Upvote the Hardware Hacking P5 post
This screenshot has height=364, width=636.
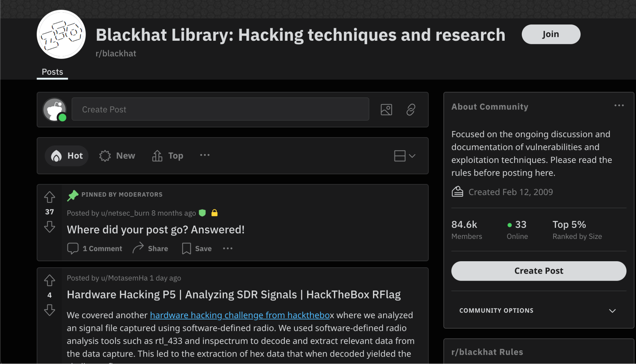[x=50, y=280]
